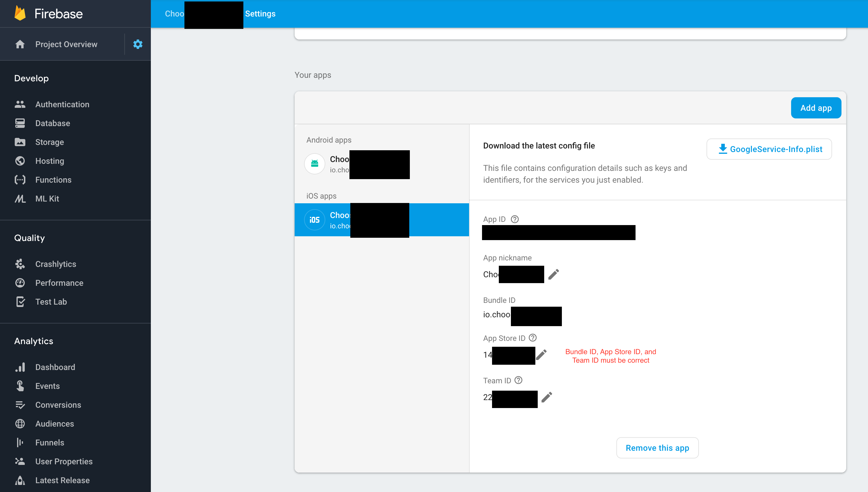Open Database section
The width and height of the screenshot is (868, 492).
(x=53, y=123)
